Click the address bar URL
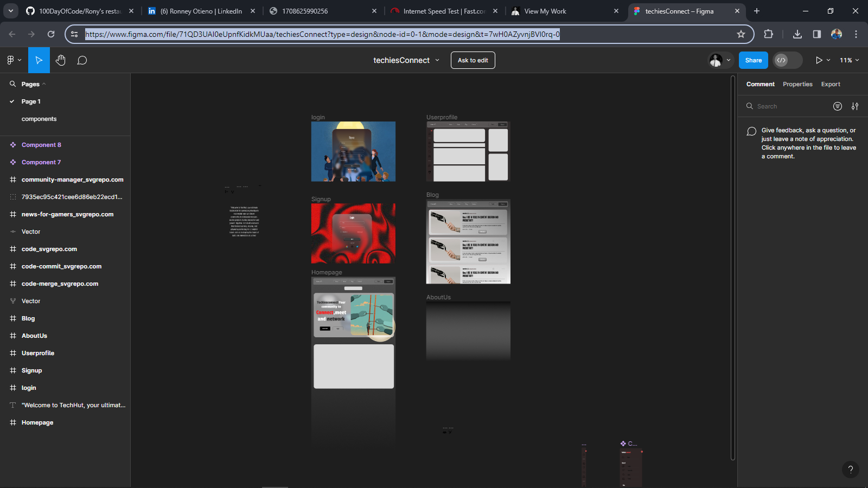This screenshot has width=868, height=488. 322,34
